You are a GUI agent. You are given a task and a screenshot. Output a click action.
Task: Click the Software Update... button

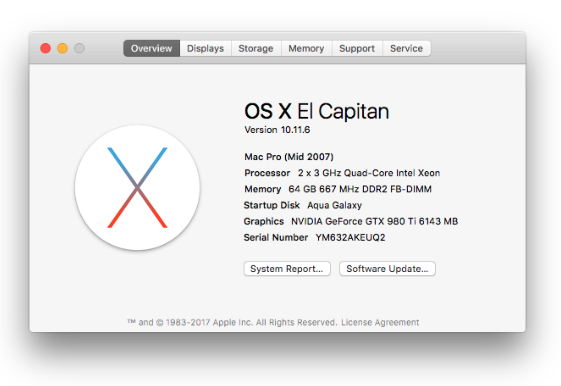[x=387, y=269]
